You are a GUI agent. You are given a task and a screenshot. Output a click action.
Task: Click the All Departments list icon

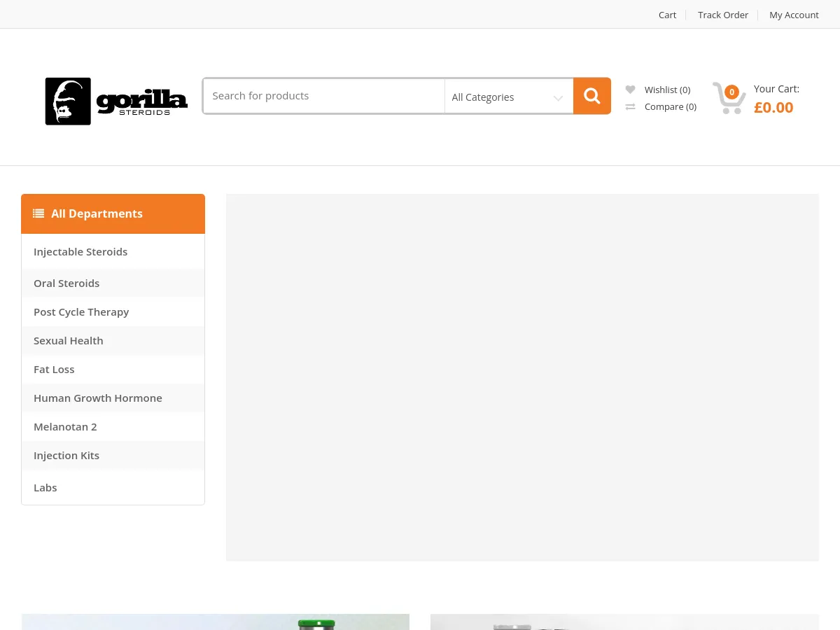click(39, 213)
